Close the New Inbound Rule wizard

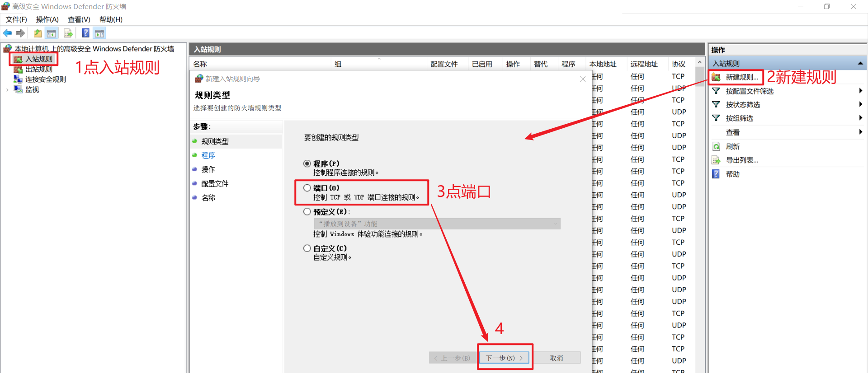583,79
